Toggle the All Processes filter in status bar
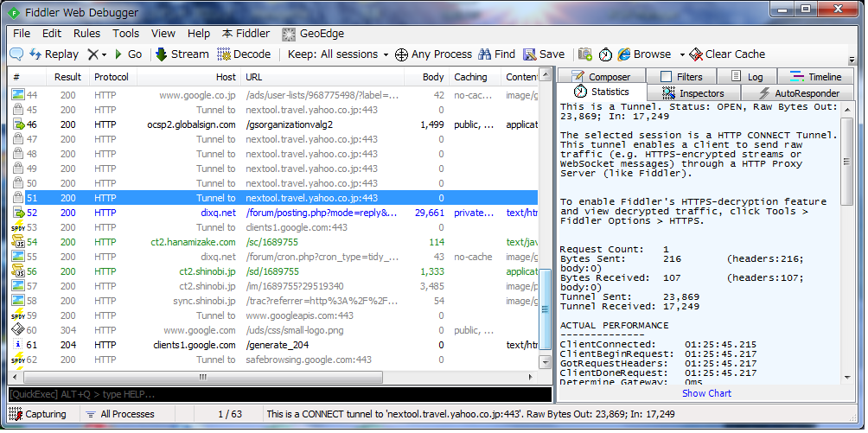 click(119, 415)
